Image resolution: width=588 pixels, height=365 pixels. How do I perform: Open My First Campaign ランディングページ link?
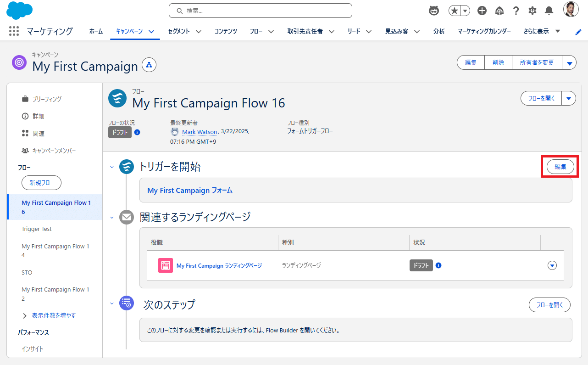[x=219, y=265]
